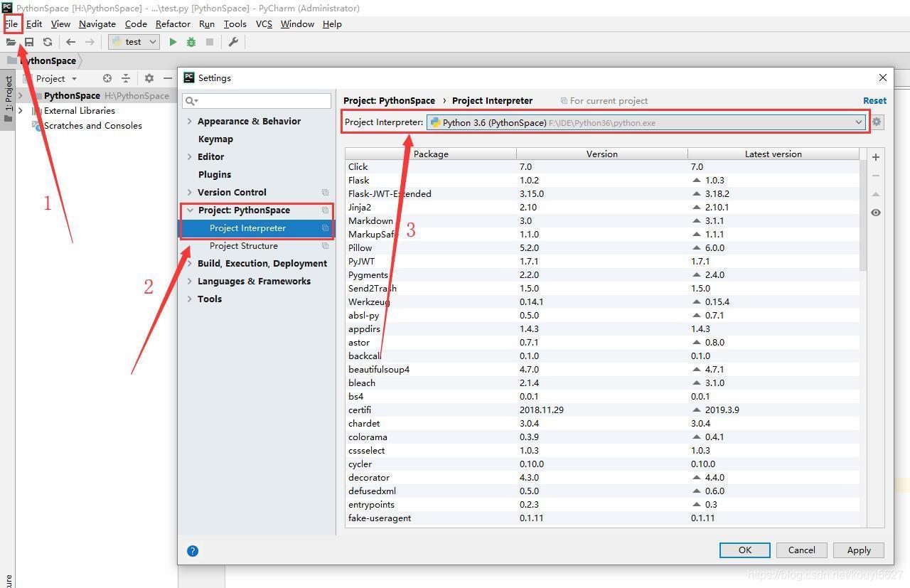Expand the Version Control section

[190, 193]
